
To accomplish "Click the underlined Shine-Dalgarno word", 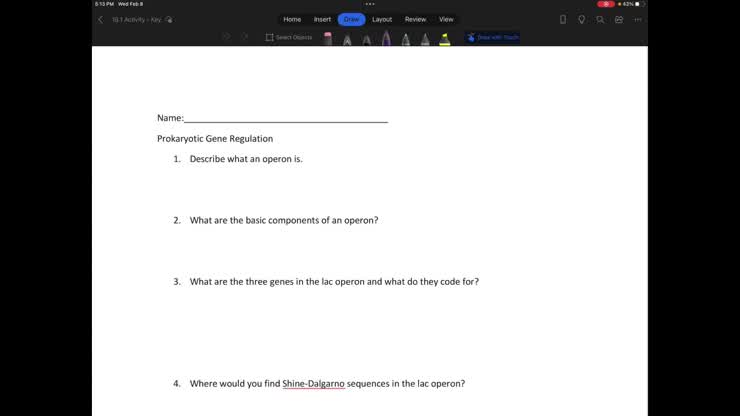I will pos(313,384).
